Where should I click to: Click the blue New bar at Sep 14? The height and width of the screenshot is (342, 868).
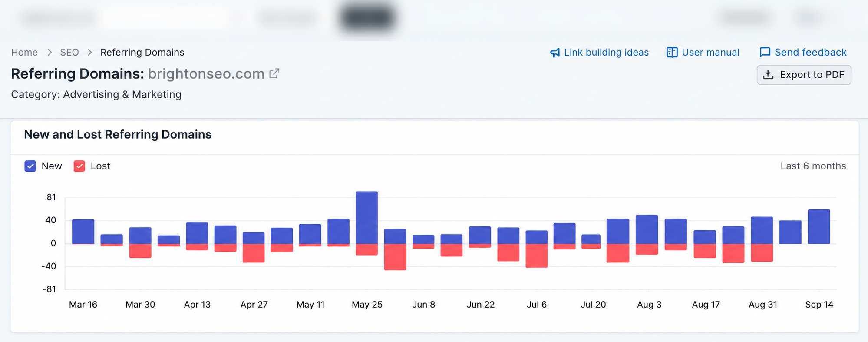[819, 227]
